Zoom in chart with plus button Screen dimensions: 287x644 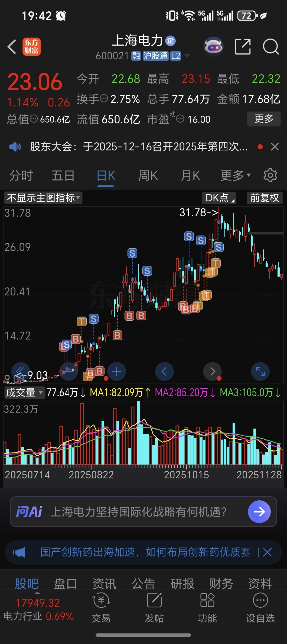pos(116,371)
